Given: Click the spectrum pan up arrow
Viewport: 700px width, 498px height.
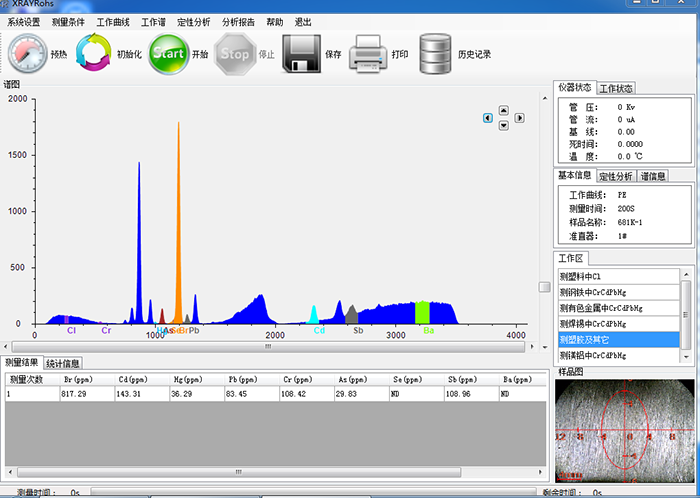Looking at the screenshot, I should click(x=504, y=110).
